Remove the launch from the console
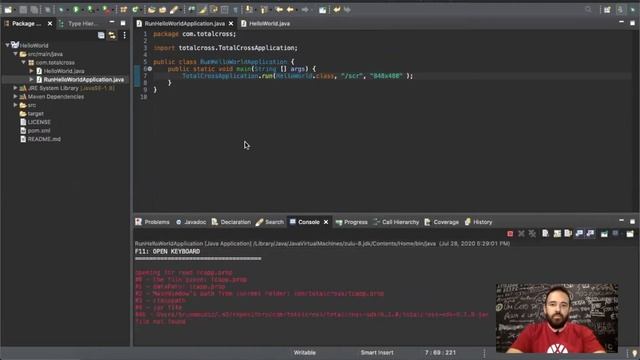Viewport: 640px width, 360px height. [x=521, y=233]
